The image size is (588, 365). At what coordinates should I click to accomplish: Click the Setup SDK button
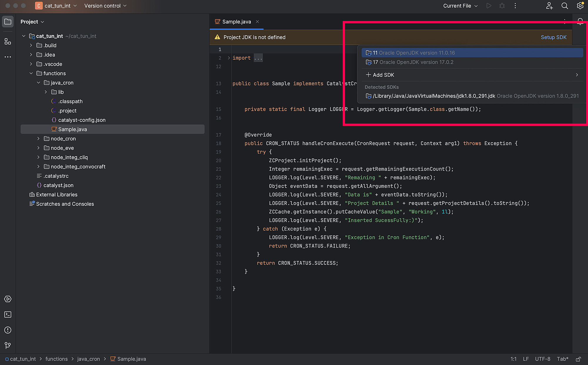tap(554, 37)
